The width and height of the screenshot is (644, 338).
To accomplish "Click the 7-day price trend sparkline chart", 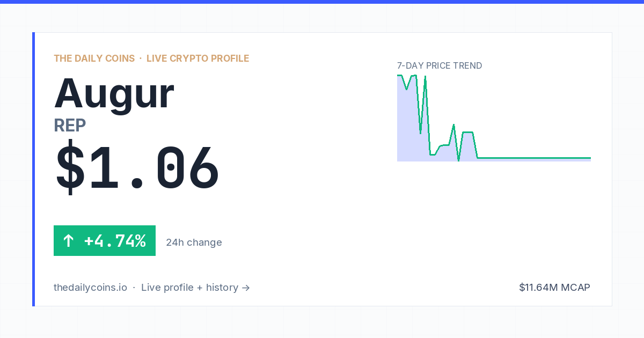I will pyautogui.click(x=494, y=118).
